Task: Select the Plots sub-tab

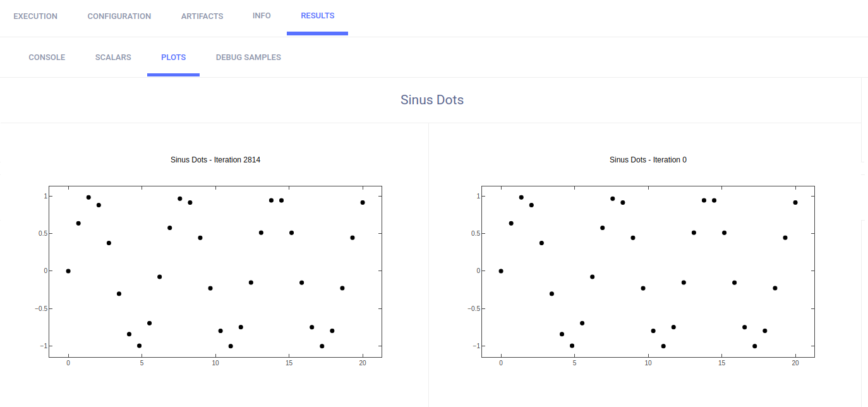Action: pos(173,58)
